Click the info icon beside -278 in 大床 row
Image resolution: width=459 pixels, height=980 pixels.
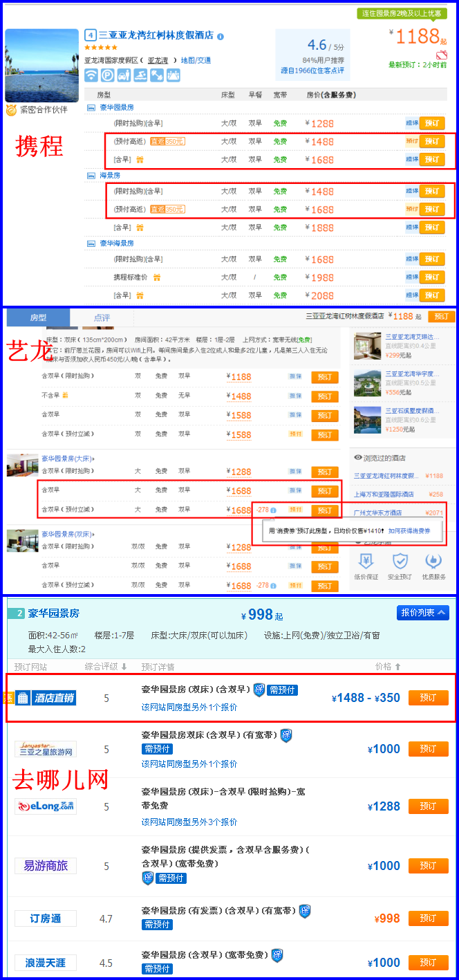click(x=274, y=510)
